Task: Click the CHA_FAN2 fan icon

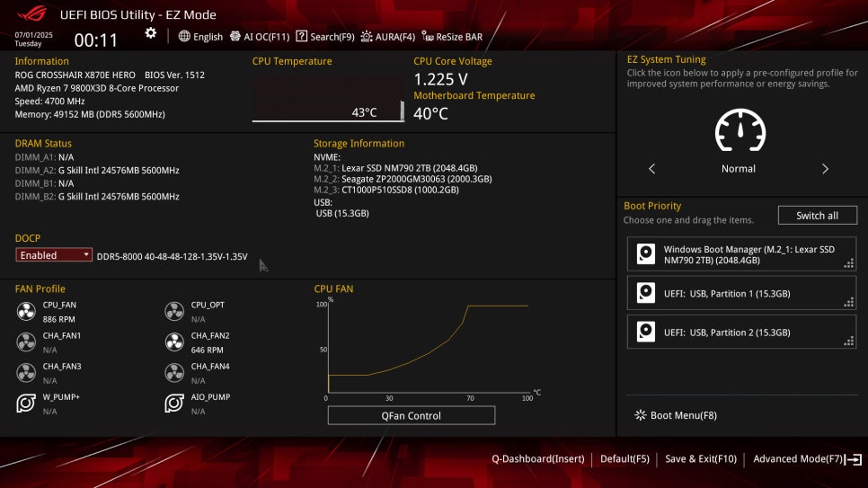Action: (174, 342)
